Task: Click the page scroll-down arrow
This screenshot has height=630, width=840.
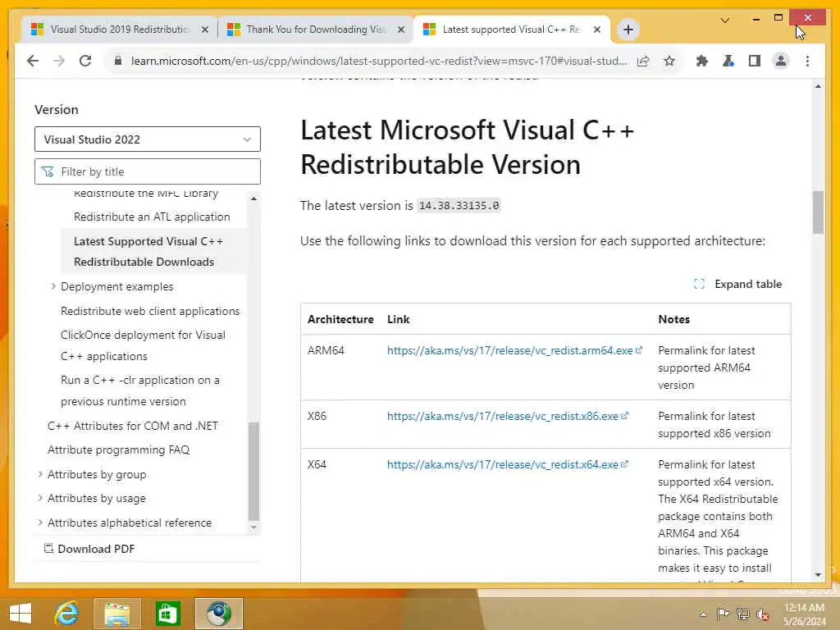Action: tap(818, 575)
